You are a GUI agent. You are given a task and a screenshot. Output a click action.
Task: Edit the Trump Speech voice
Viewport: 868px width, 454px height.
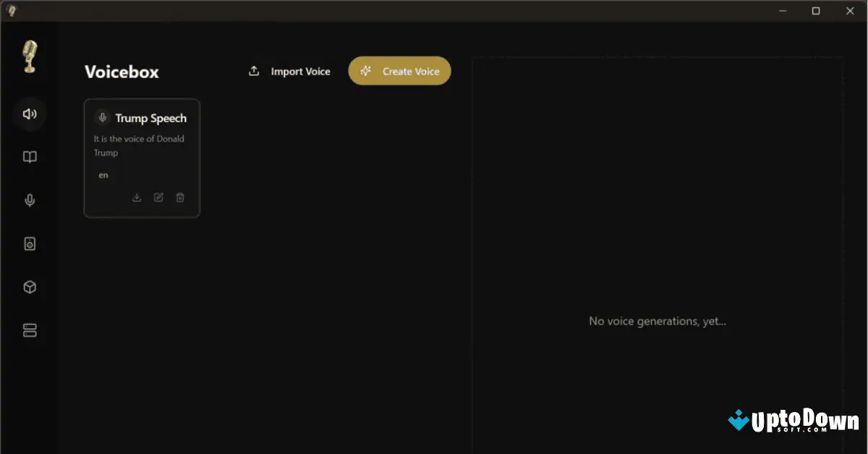158,197
